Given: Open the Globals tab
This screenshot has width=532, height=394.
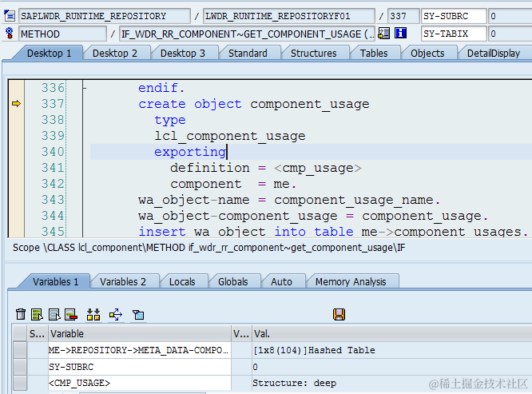Looking at the screenshot, I should click(233, 281).
